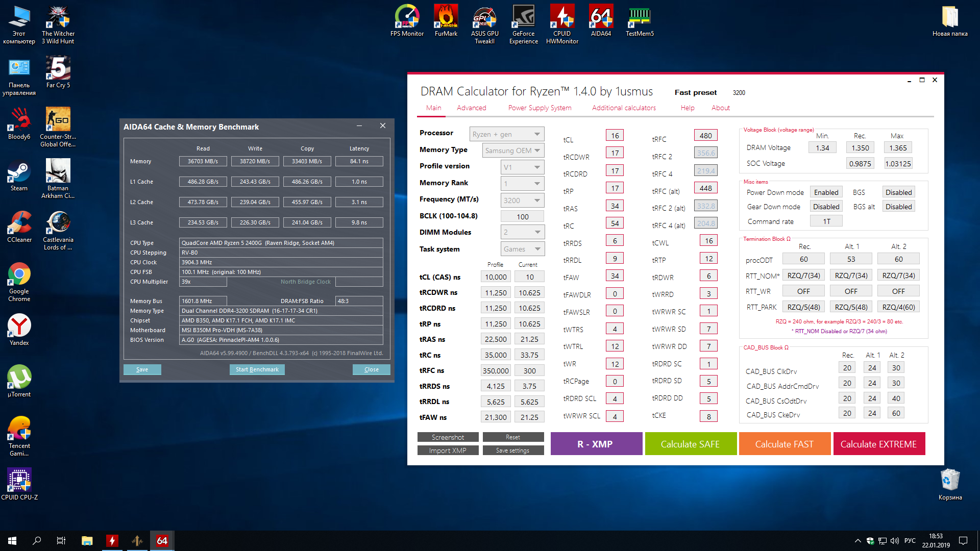Click the BCLK value input field
The image size is (980, 551).
coord(522,217)
